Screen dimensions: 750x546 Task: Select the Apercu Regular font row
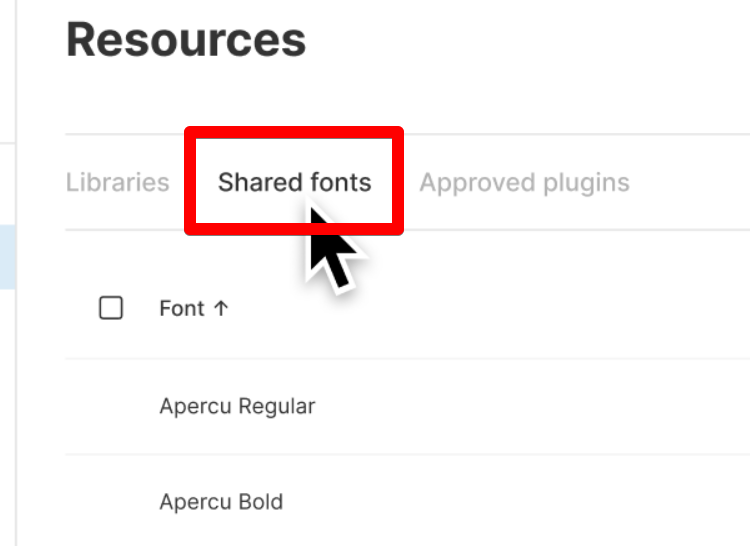237,407
